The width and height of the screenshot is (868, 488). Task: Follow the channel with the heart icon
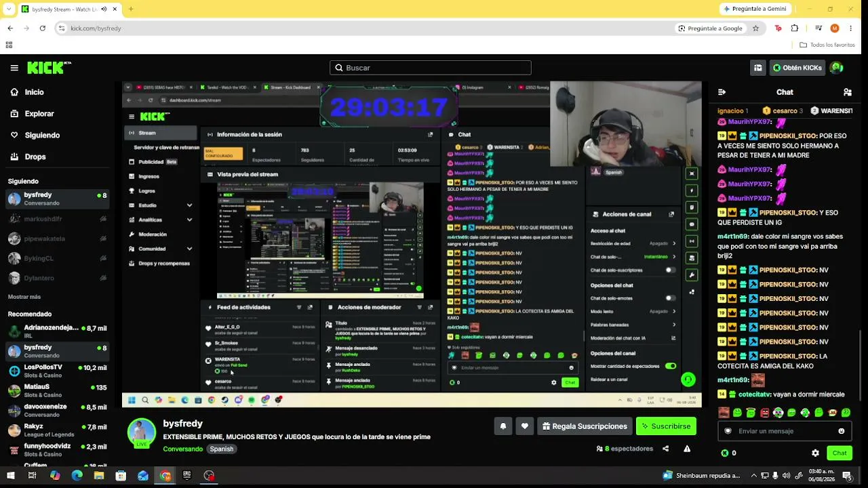pyautogui.click(x=524, y=426)
